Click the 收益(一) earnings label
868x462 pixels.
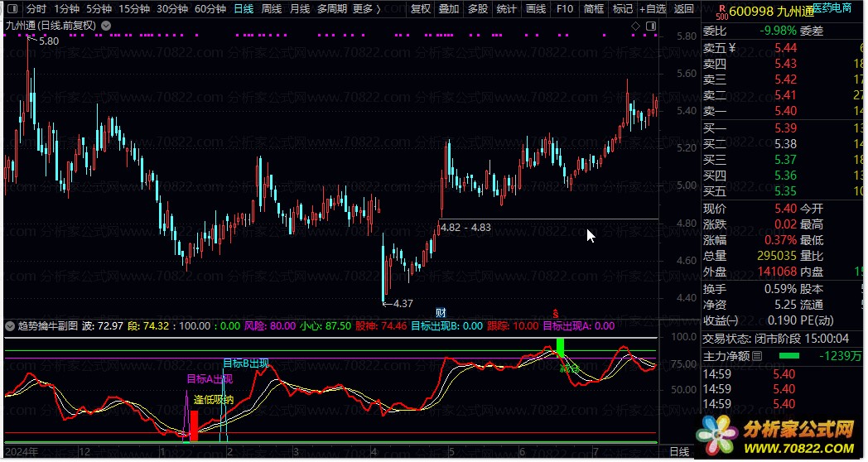(x=721, y=320)
